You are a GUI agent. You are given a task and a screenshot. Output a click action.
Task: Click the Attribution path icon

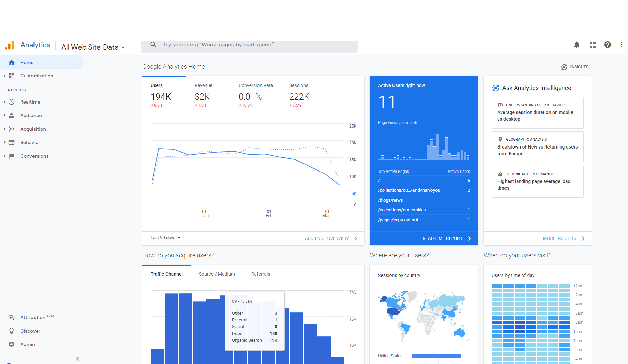tap(12, 317)
